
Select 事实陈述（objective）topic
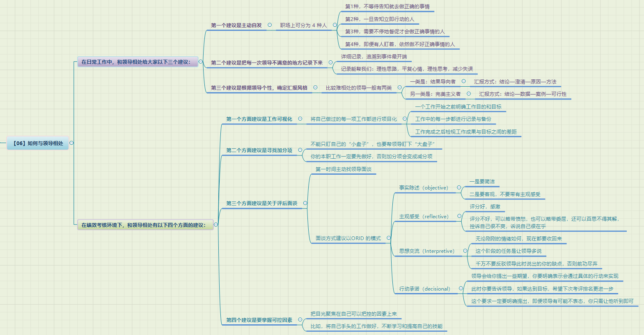[x=424, y=188]
